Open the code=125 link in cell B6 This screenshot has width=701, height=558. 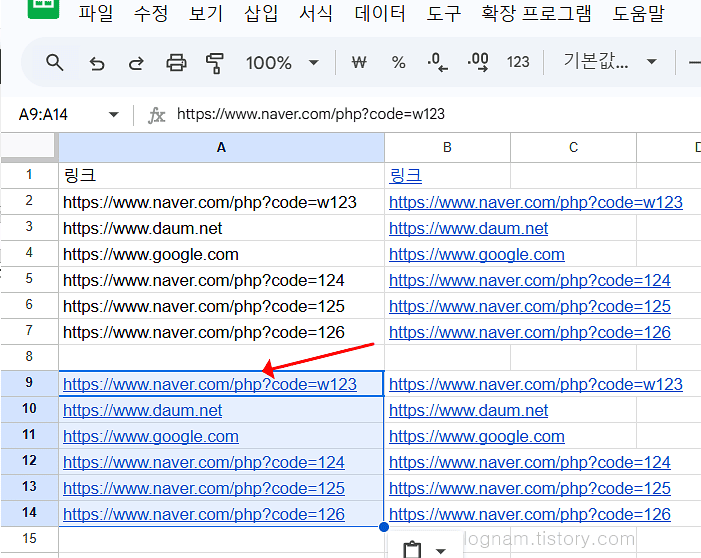click(530, 306)
